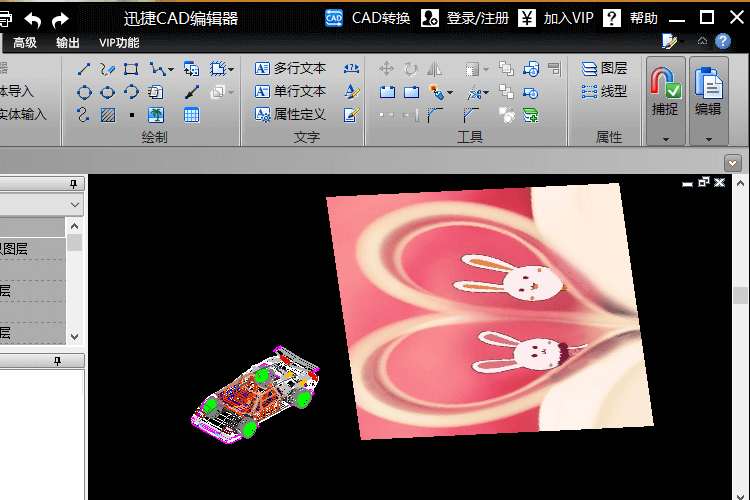
Task: Open the trim scissors dropdown arrow
Action: (x=486, y=93)
